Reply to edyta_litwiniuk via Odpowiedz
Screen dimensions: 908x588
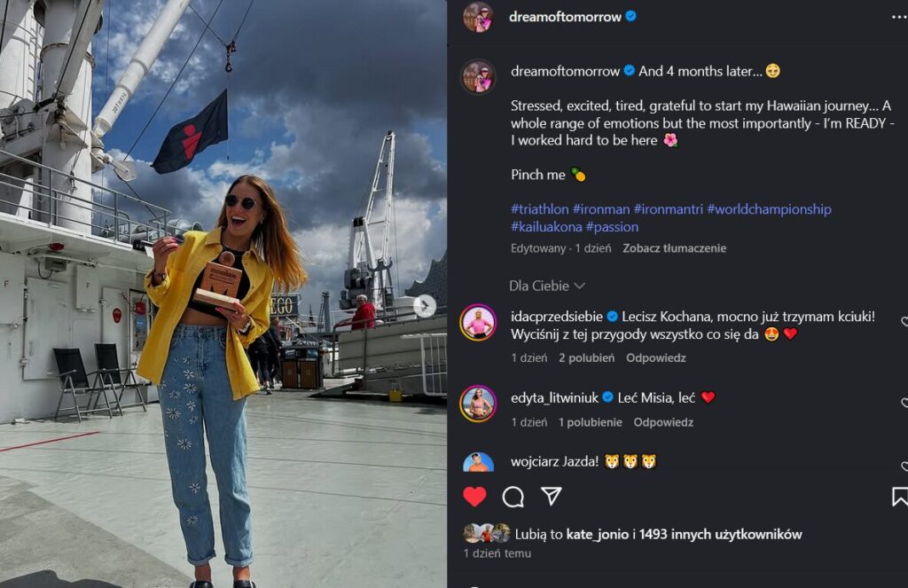(x=663, y=422)
